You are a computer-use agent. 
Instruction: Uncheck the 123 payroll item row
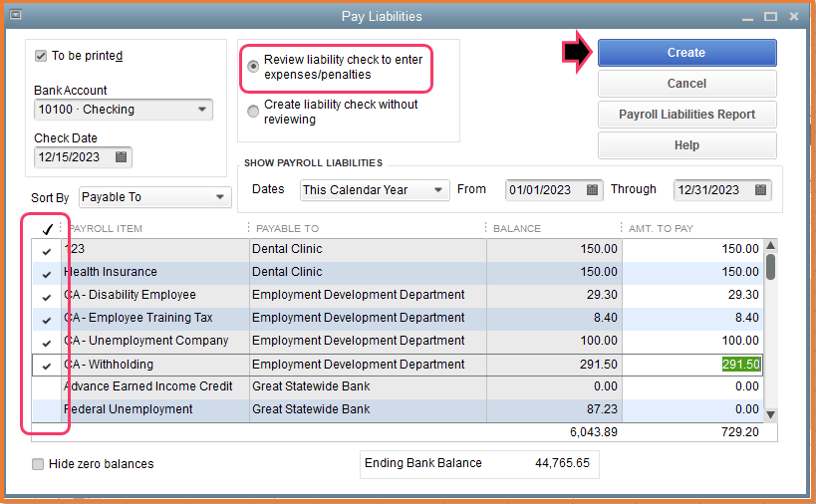[47, 251]
